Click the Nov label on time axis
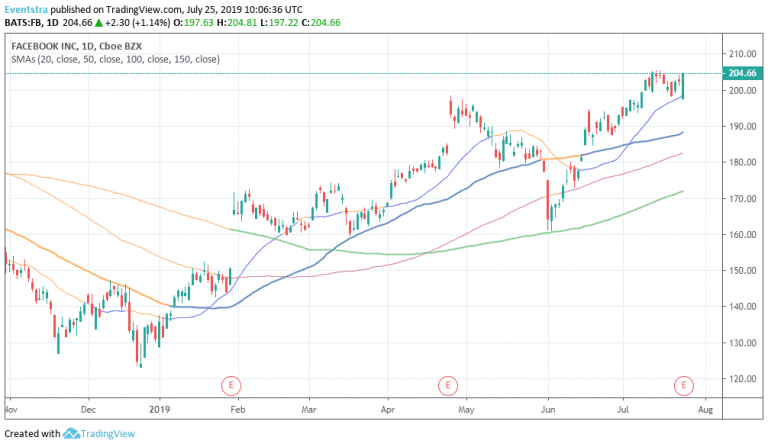 9,409
